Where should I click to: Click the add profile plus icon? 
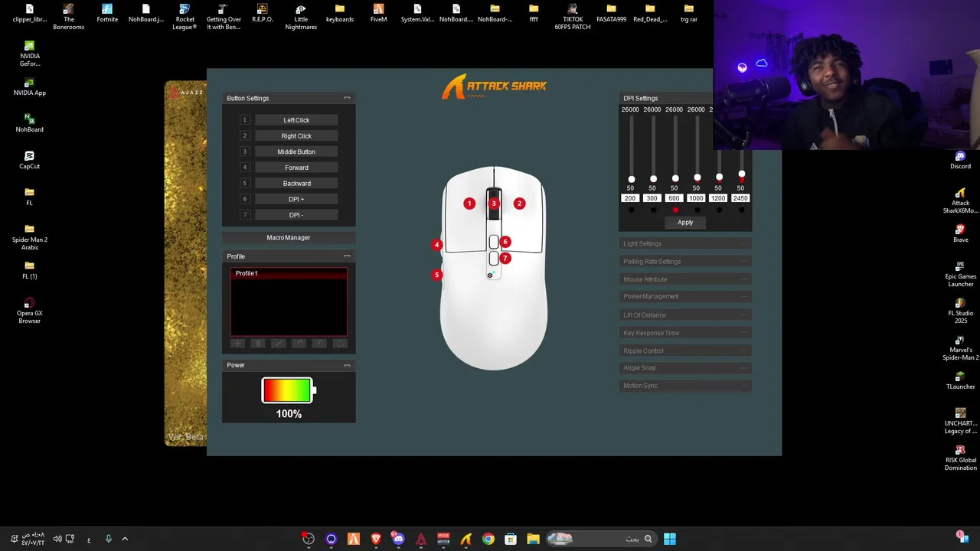[x=237, y=344]
